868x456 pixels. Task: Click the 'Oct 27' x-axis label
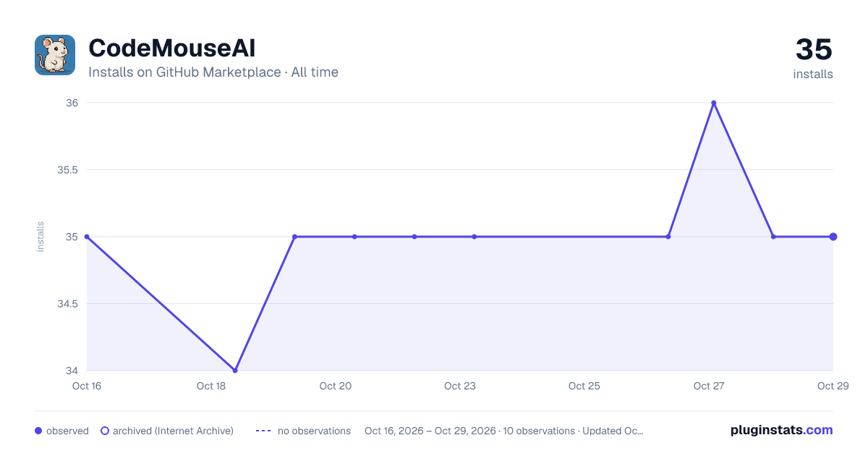[709, 386]
